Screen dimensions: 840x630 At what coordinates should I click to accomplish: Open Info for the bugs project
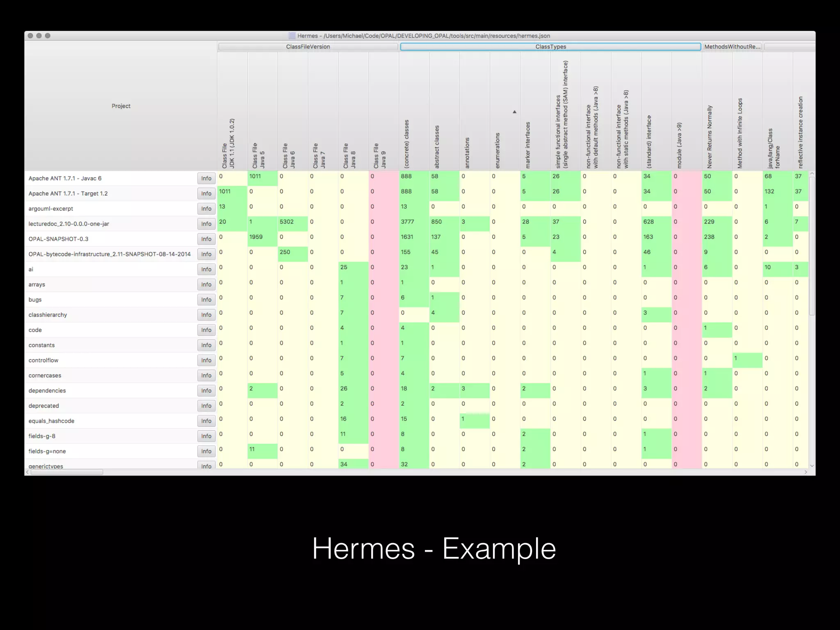click(x=206, y=300)
